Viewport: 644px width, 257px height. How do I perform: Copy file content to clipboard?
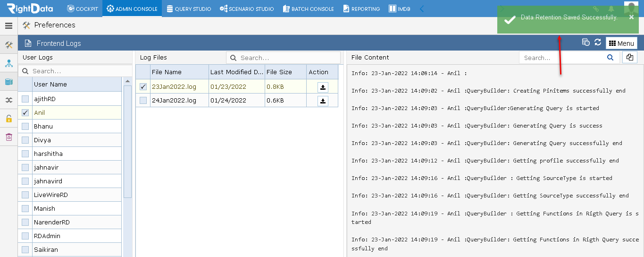(x=630, y=57)
